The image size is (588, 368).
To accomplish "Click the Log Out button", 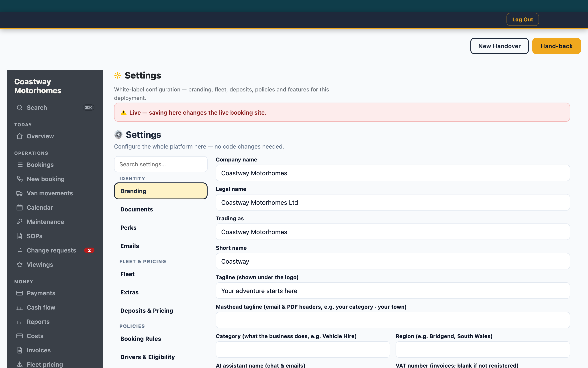I will click(522, 19).
